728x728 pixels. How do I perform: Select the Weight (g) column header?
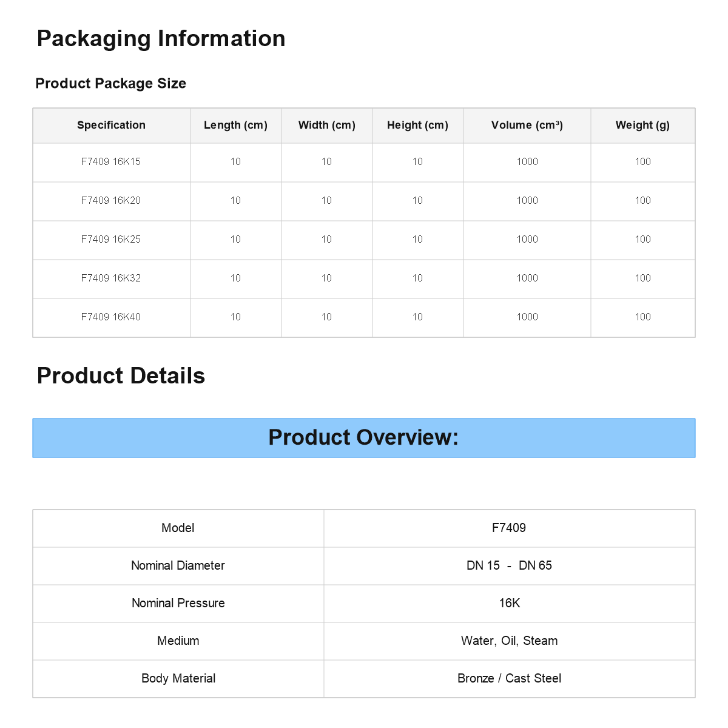(x=643, y=126)
